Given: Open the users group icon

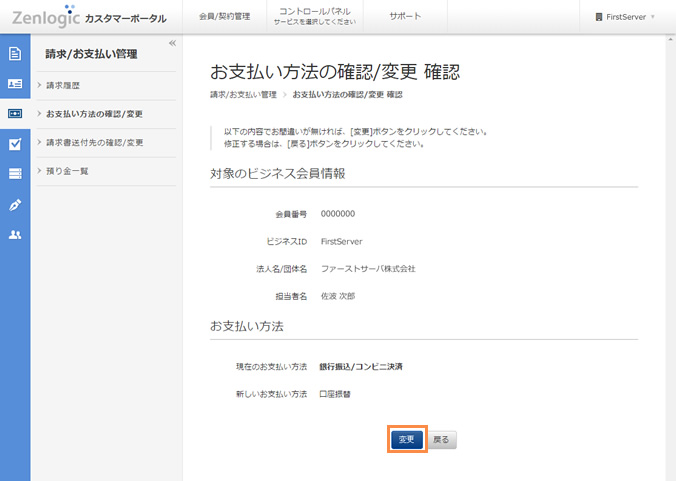Looking at the screenshot, I should point(15,234).
